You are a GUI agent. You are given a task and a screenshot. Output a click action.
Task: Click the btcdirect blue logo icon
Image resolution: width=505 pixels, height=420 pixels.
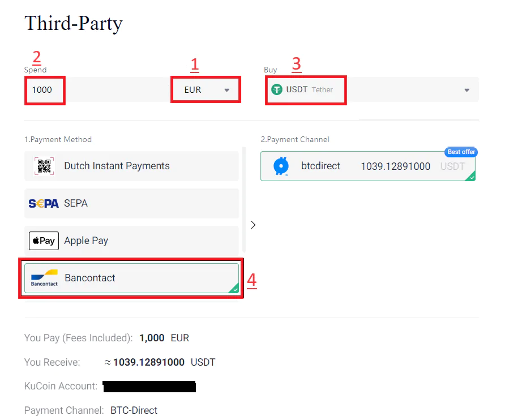point(281,166)
